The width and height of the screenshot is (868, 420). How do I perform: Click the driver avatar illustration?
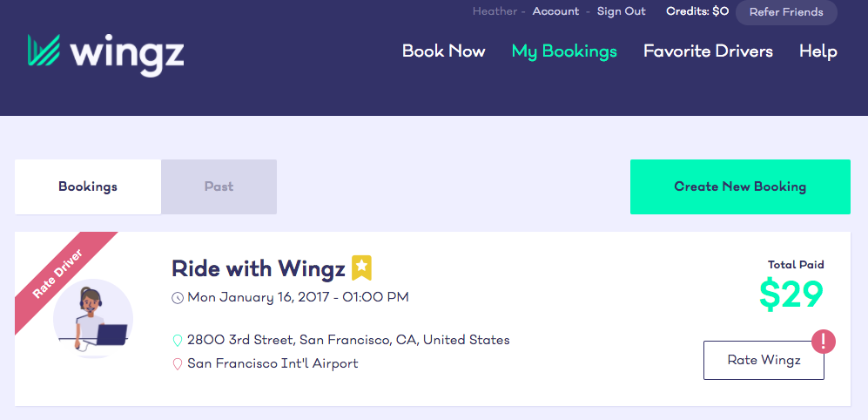[x=93, y=319]
